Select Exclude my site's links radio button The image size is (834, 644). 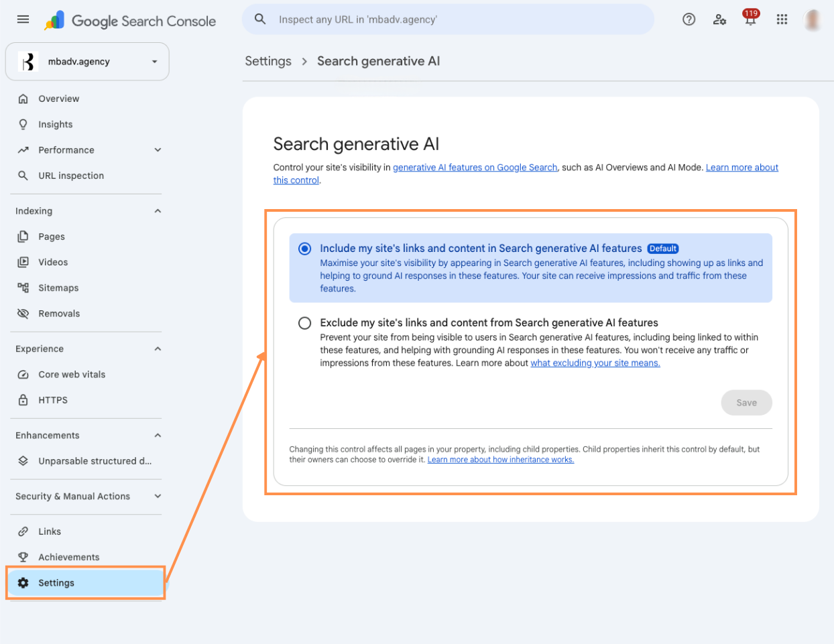click(x=304, y=323)
